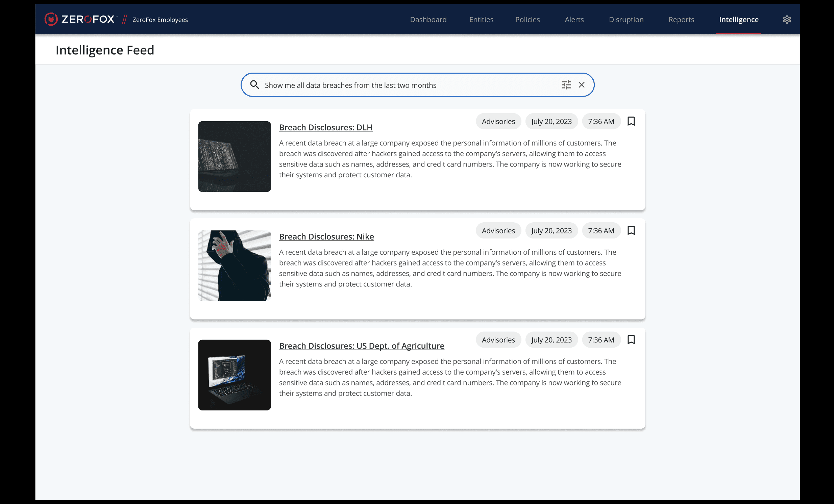
Task: Clear the search with the X icon
Action: click(x=582, y=85)
